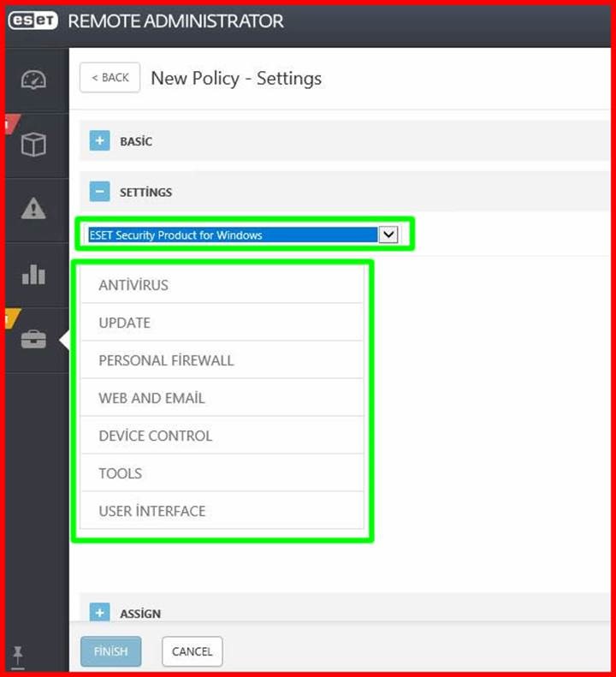Select the USER INTERFACE settings category
The height and width of the screenshot is (677, 616).
click(x=222, y=511)
